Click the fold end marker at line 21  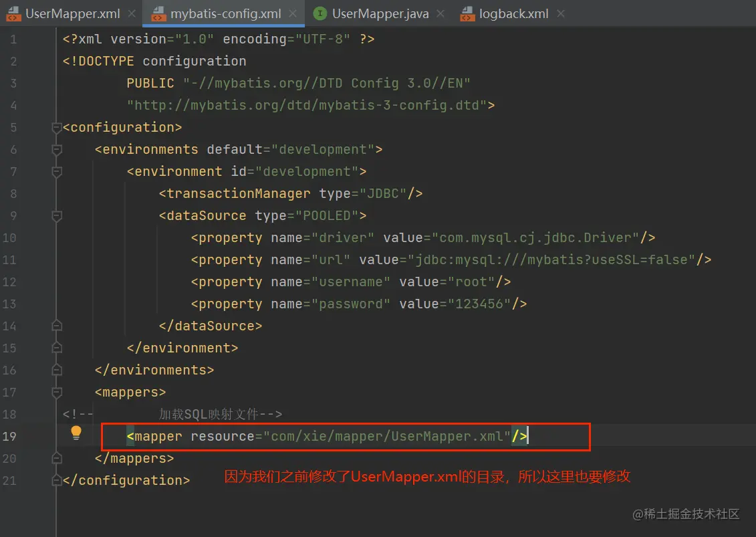click(x=56, y=480)
